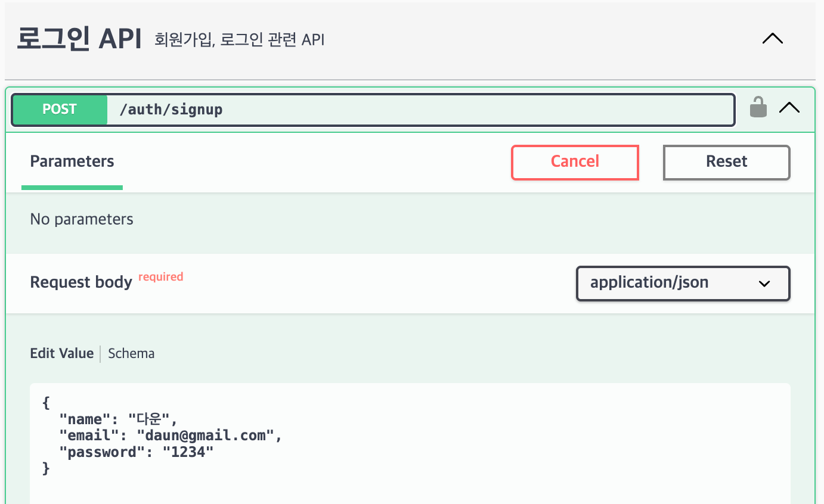Switch to the Schema tab
Image resolution: width=824 pixels, height=504 pixels.
[x=131, y=353]
